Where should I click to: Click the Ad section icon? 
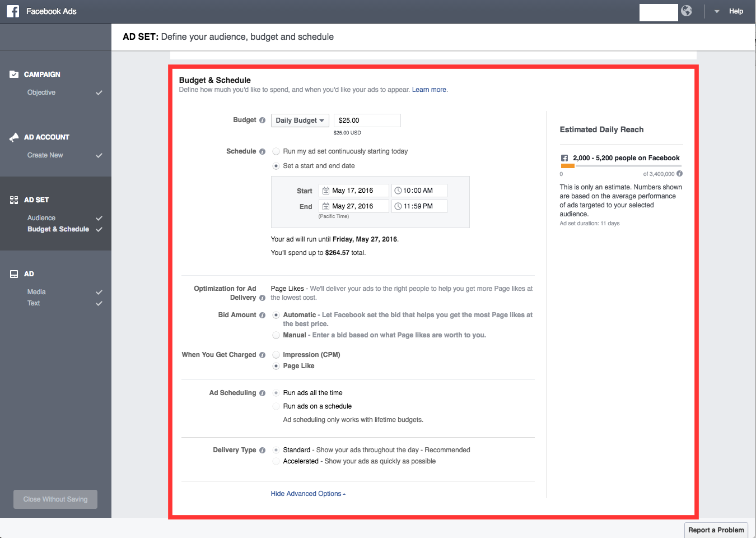click(14, 273)
